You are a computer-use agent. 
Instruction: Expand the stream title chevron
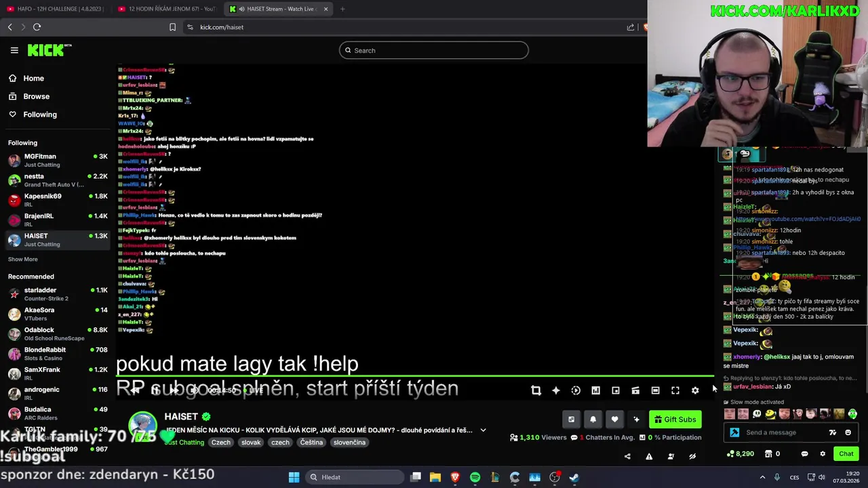[483, 430]
